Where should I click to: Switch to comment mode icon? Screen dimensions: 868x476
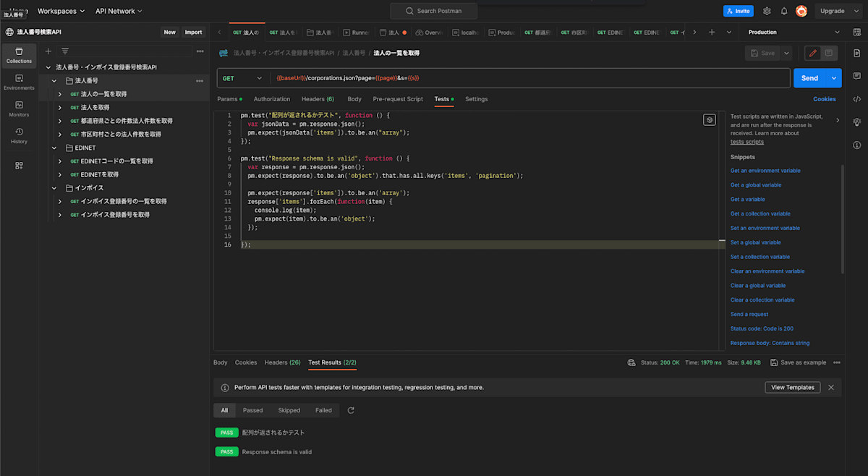tap(828, 53)
